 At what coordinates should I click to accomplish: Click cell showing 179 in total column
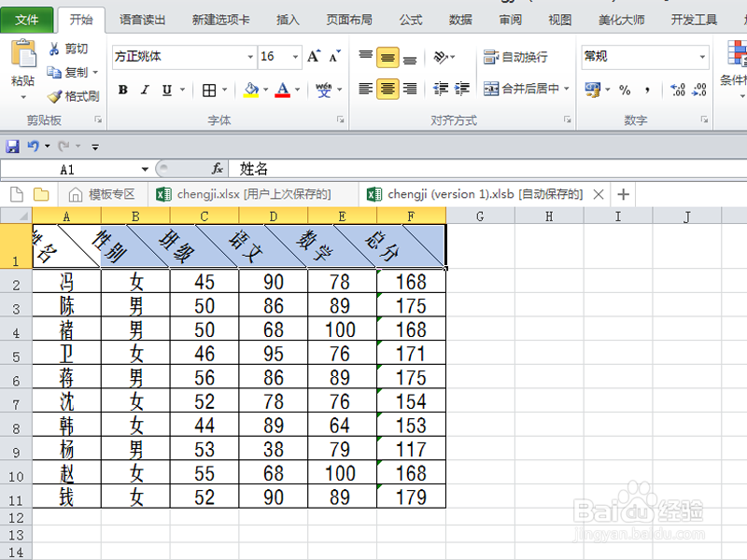pos(411,497)
